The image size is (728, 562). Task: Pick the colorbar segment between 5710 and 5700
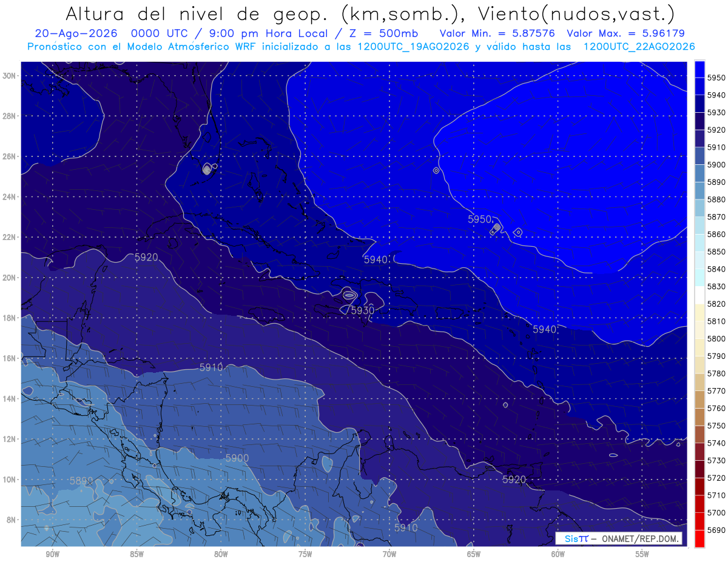[699, 504]
